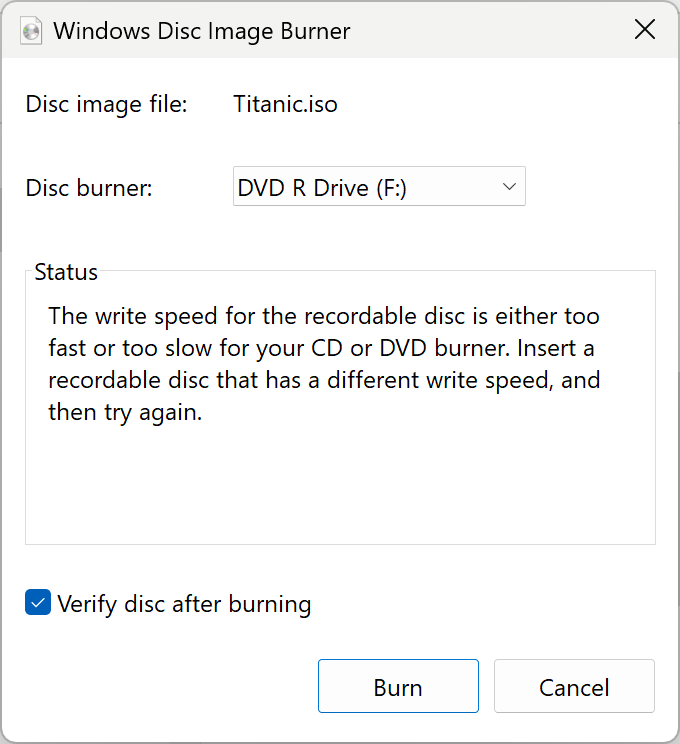Click the "then try again." line in Status
The height and width of the screenshot is (744, 680).
click(x=126, y=413)
